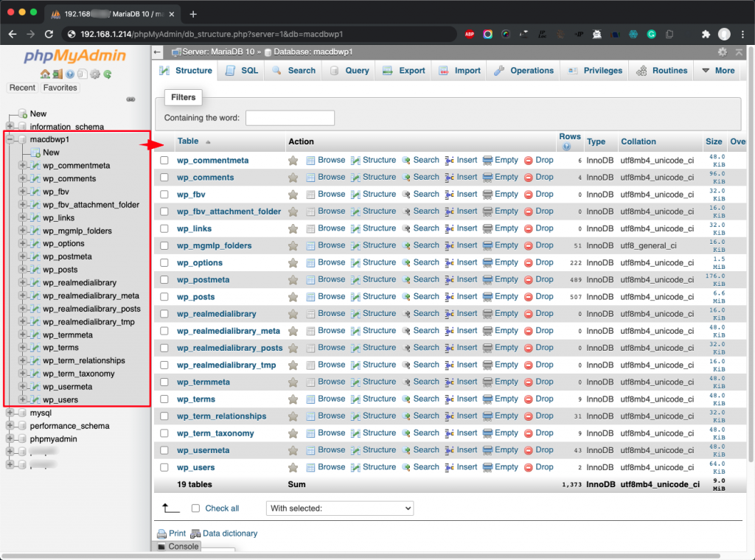Image resolution: width=755 pixels, height=560 pixels.
Task: Open the wp_term_taxonomy table link
Action: 215,433
